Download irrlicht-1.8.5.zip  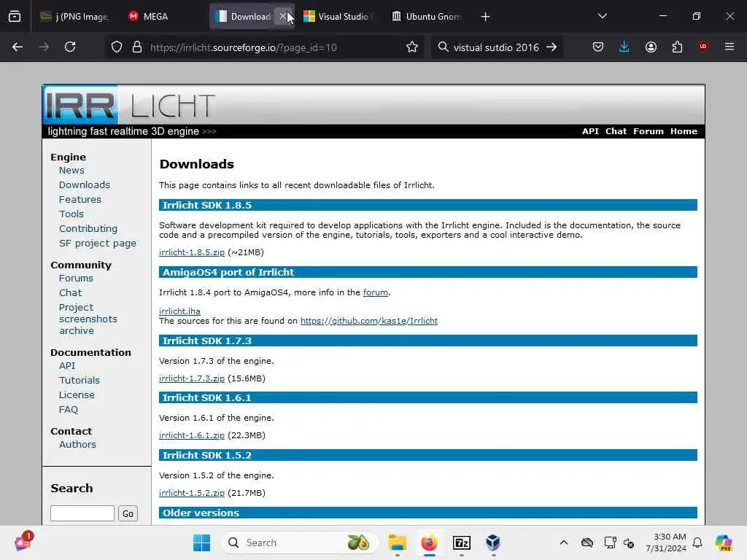(192, 252)
